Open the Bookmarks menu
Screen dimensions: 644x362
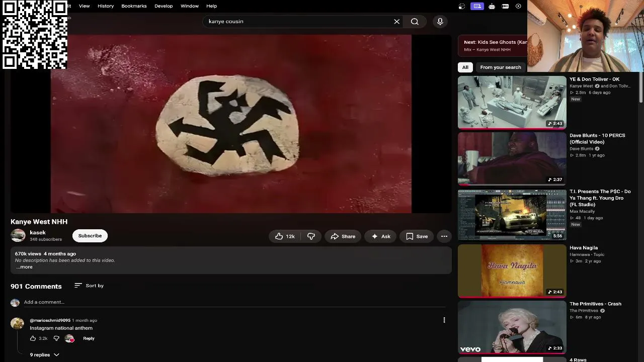[x=134, y=6]
